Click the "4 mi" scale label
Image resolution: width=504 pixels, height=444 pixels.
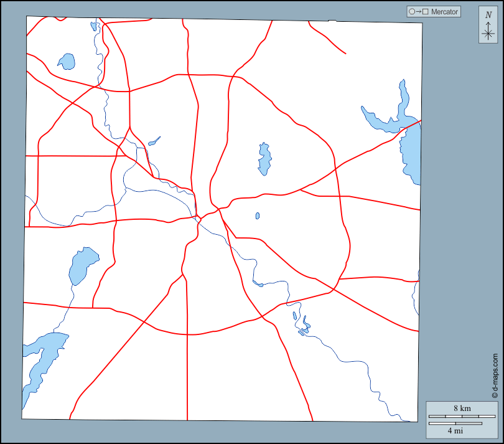[x=455, y=430]
